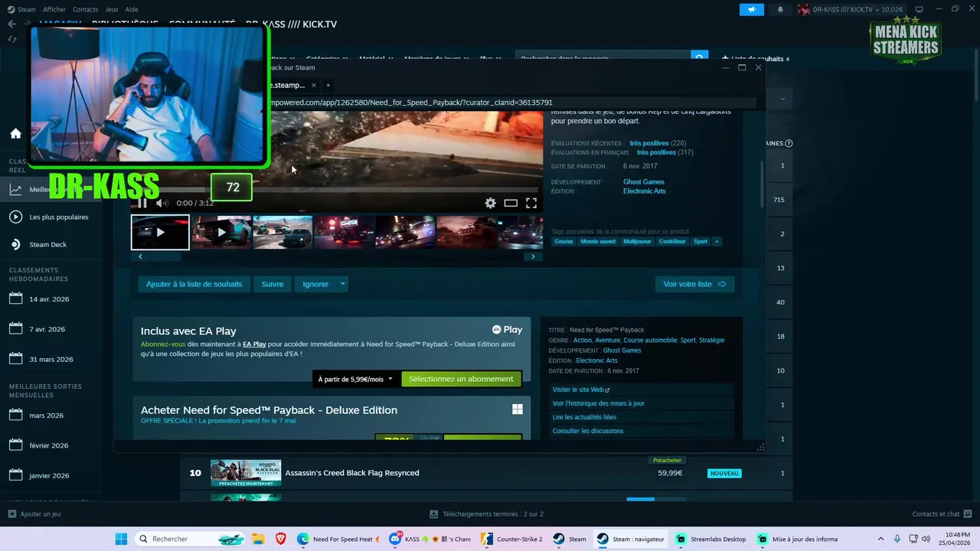The image size is (980, 551).
Task: Open Téléchargements terminés status
Action: coord(487,514)
